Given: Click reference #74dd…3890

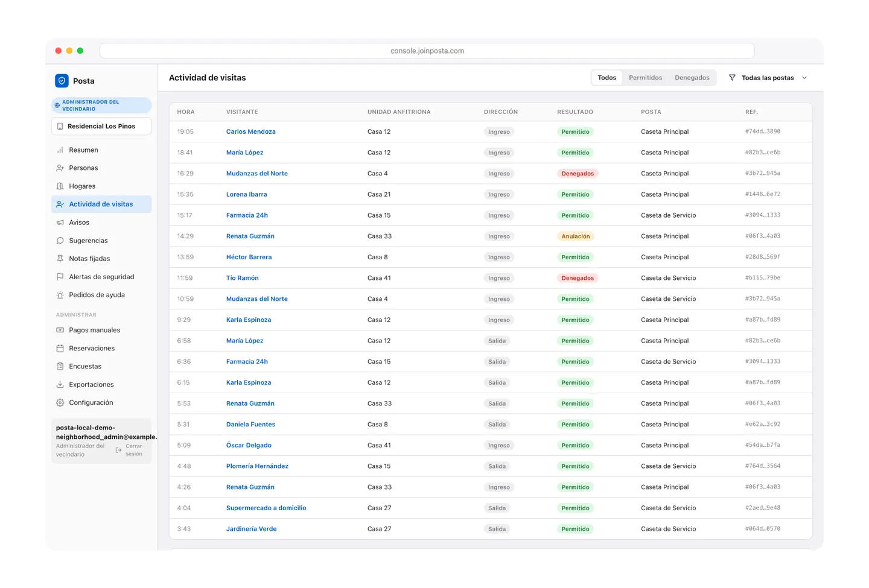Looking at the screenshot, I should (x=762, y=131).
